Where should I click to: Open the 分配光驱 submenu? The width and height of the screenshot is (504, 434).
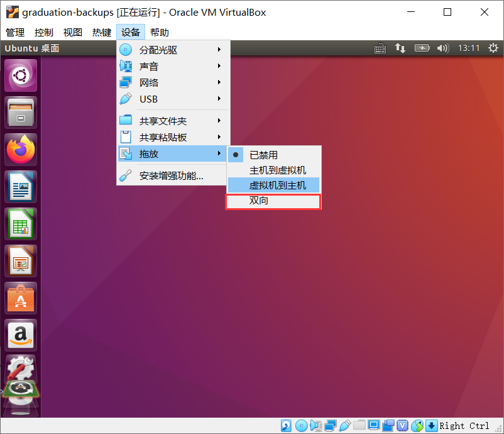[x=173, y=50]
